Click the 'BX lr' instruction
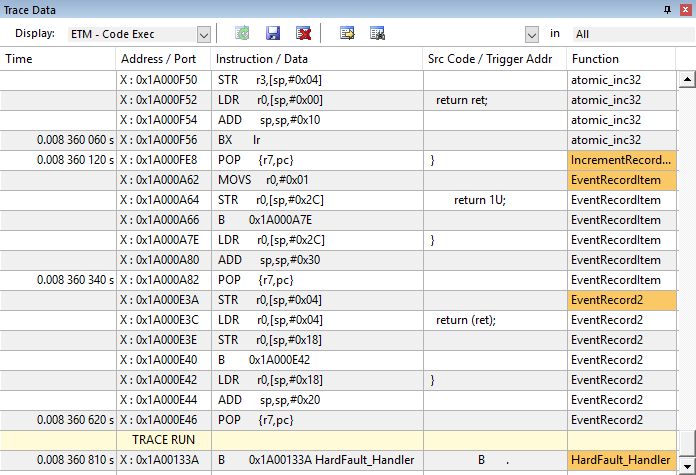Screen dimensions: 696x475 click(239, 140)
